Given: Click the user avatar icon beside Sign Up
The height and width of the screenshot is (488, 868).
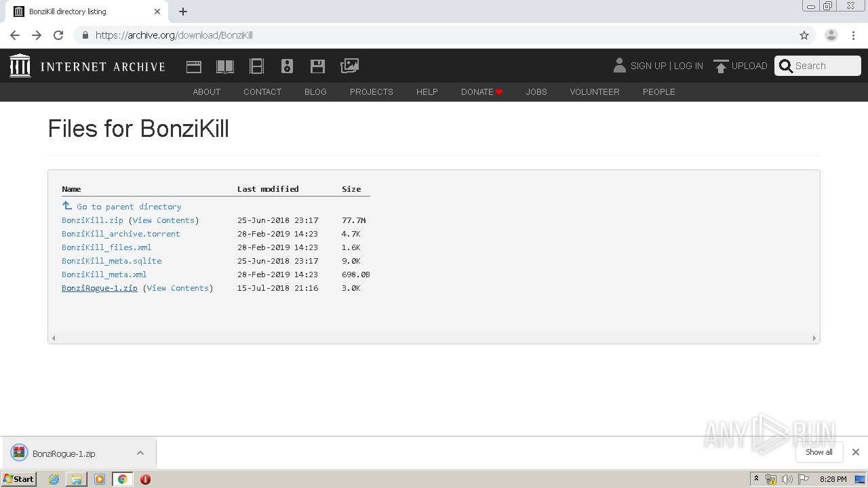Looking at the screenshot, I should tap(619, 65).
